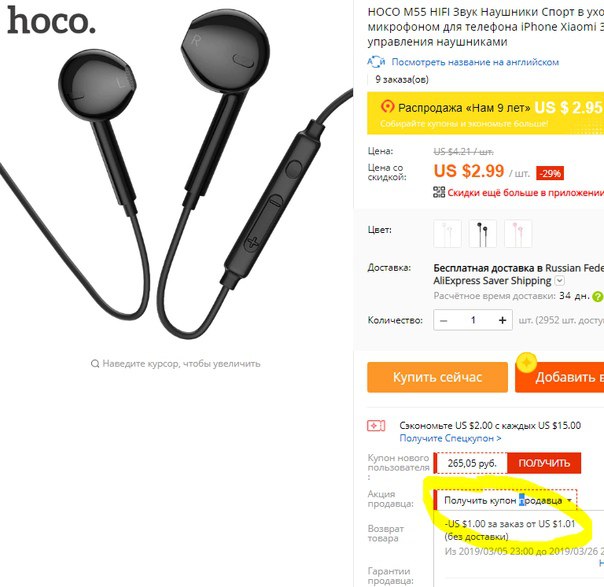Click the hoco. brand logo
This screenshot has width=604, height=587.
(51, 21)
